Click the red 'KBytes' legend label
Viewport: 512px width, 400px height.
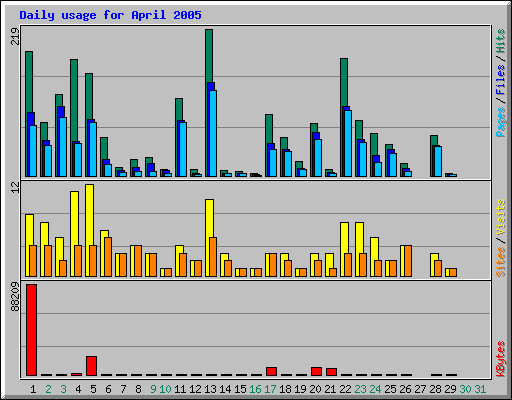coord(500,359)
